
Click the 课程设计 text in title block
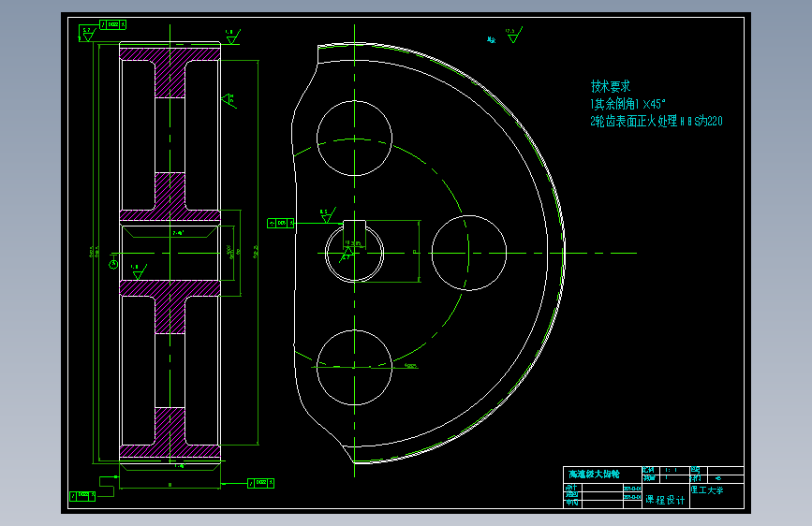tap(665, 500)
